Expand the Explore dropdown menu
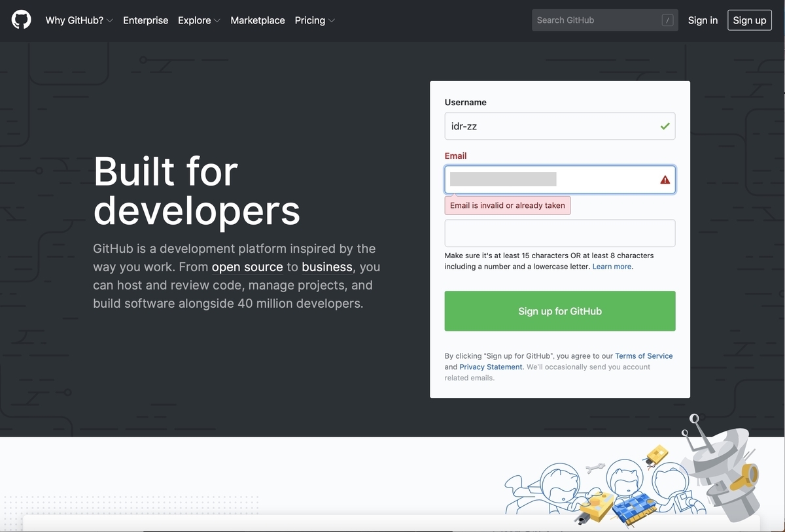785x532 pixels. coord(199,20)
